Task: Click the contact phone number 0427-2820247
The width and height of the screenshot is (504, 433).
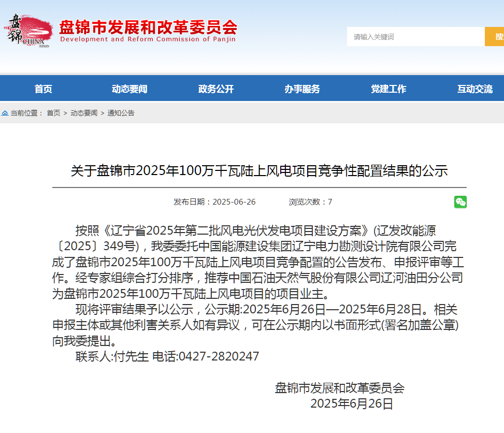Action: point(219,356)
